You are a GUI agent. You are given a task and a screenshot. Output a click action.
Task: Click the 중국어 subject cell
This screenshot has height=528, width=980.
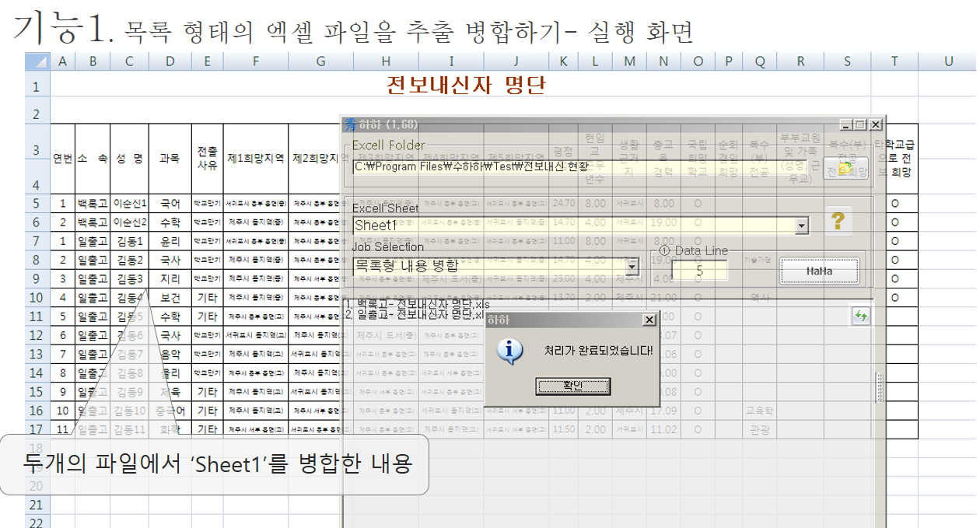click(x=170, y=411)
